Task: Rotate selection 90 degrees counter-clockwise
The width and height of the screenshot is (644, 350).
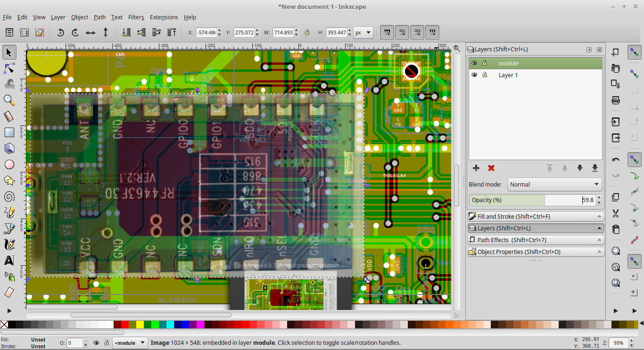Action: [x=60, y=33]
